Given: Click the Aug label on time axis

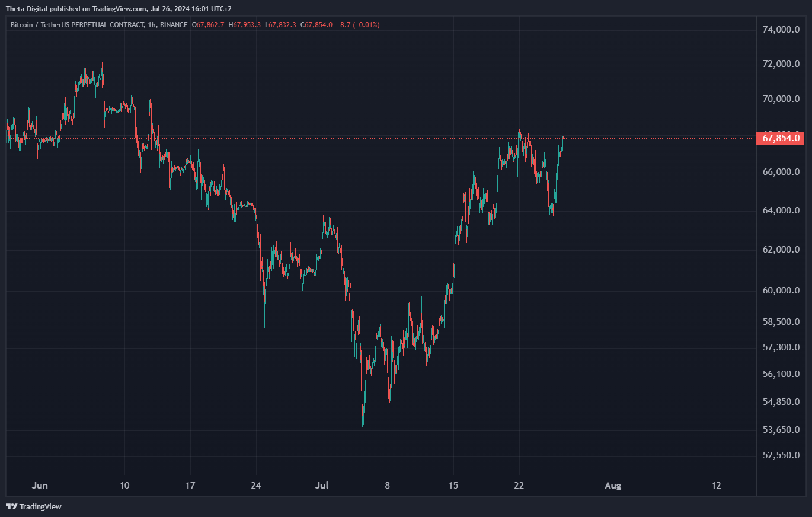Looking at the screenshot, I should tap(613, 486).
